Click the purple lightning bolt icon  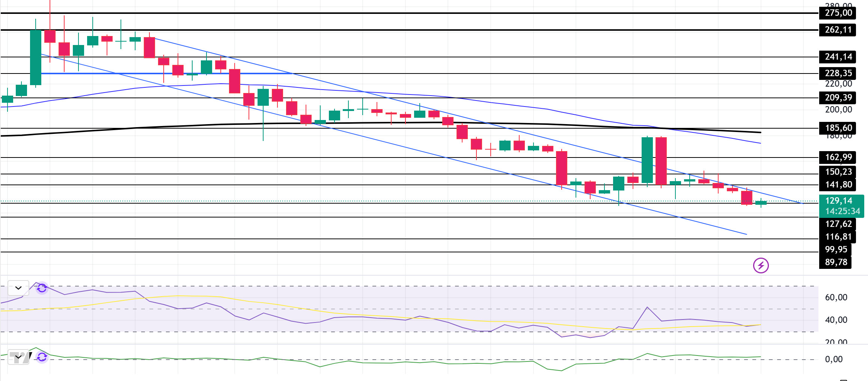coord(761,265)
